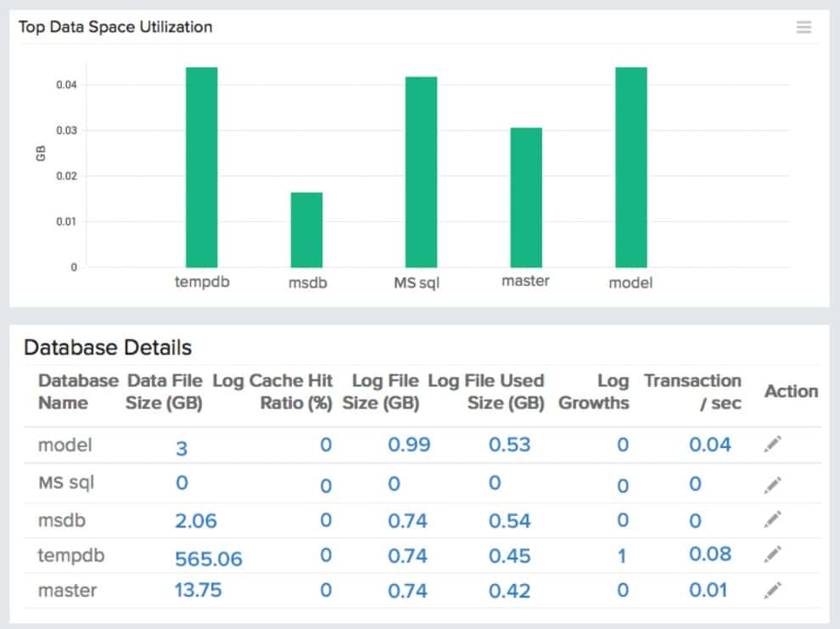This screenshot has height=629, width=840.
Task: Click the Top Data Space Utilization title
Action: (x=115, y=26)
